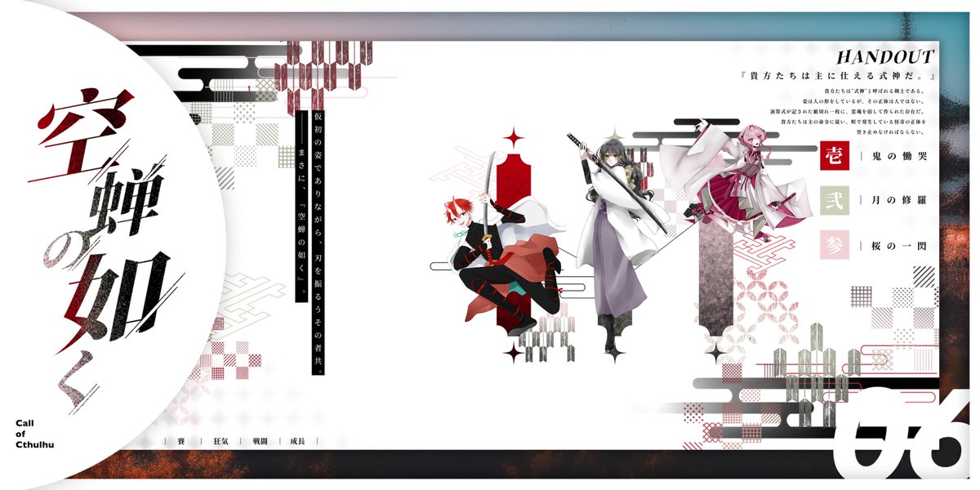The height and width of the screenshot is (490, 980).
Task: Click the Call of Cthulhu label
Action: point(34,434)
